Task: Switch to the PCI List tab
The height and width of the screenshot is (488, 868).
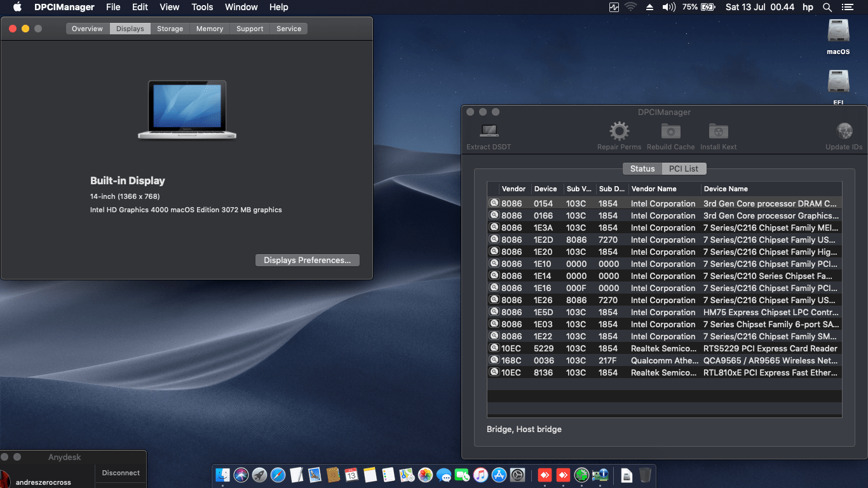Action: pos(684,168)
